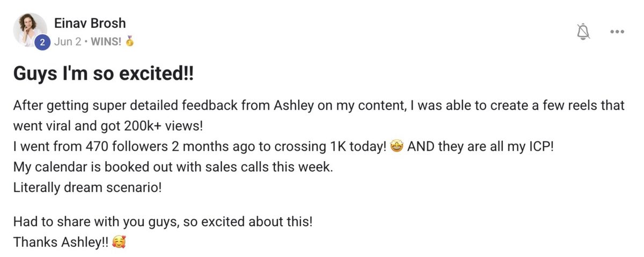Click the went viral and got 200k+ views line

[x=108, y=126]
